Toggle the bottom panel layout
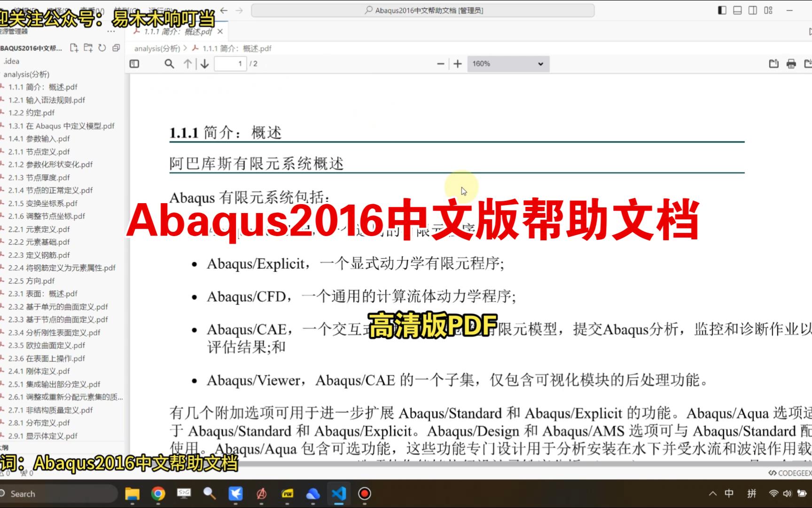This screenshot has width=812, height=508. tap(737, 10)
